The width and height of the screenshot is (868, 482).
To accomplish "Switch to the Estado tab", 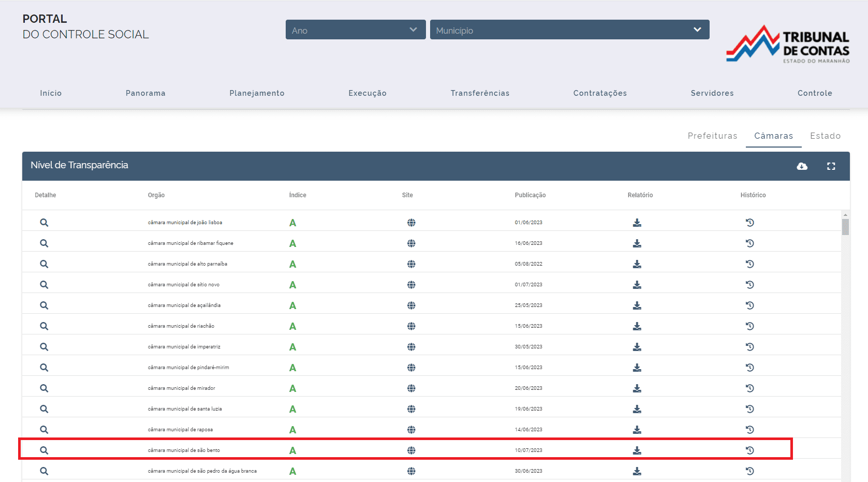I will point(825,136).
